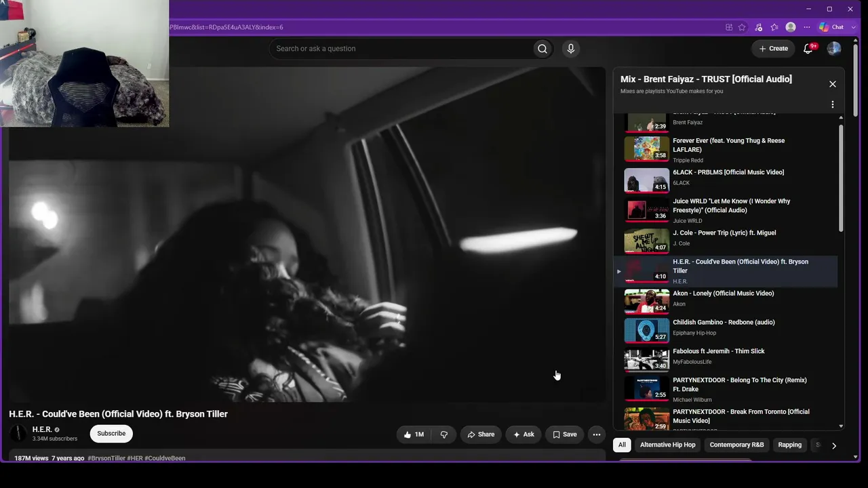868x488 pixels.
Task: Click the playlist panel scrollbar thumb
Action: click(841, 178)
